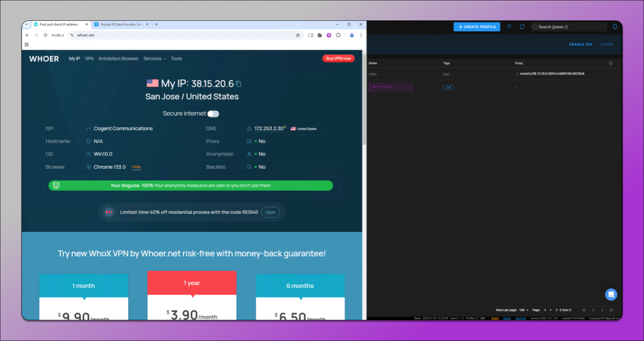Viewport: 644px width, 341px height.
Task: Go to previous page arrow in pagination
Action: [x=593, y=310]
